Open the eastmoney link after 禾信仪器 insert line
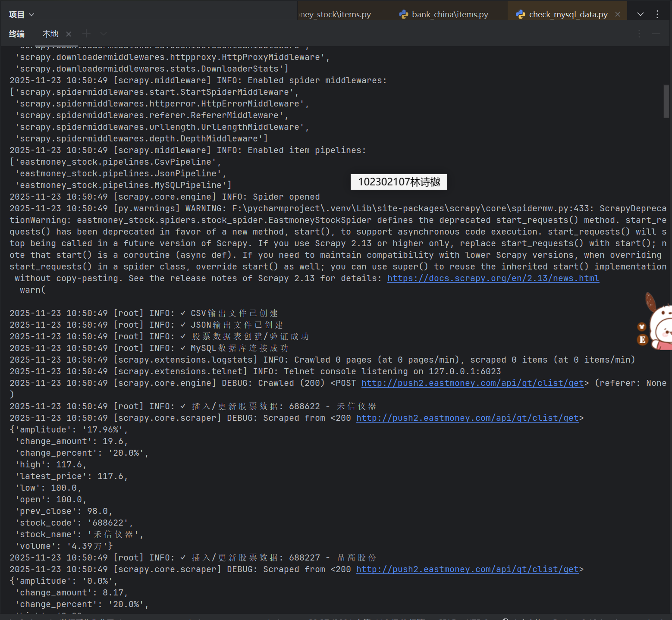Screen dimensions: 672x620 coord(467,418)
